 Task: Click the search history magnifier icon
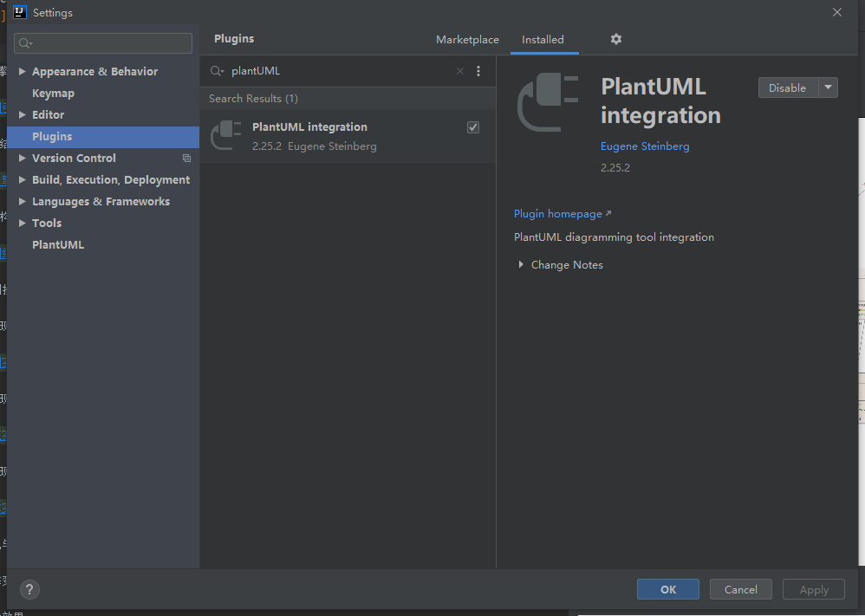coord(217,71)
